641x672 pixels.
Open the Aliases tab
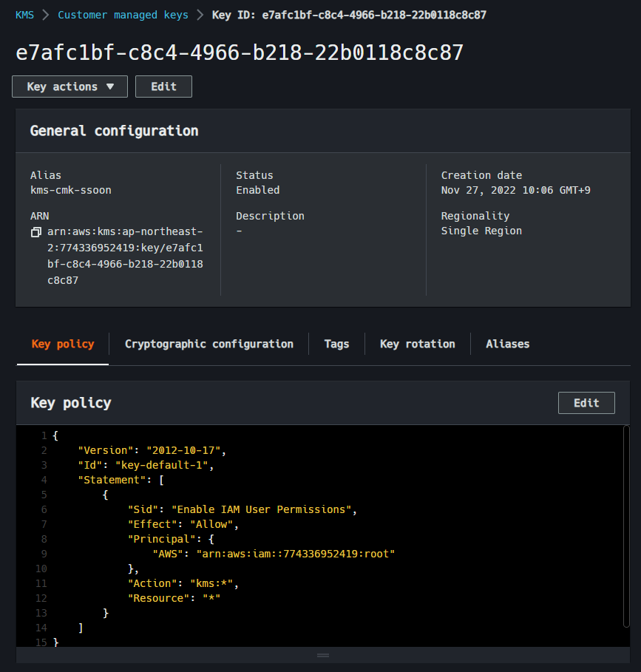pyautogui.click(x=508, y=345)
